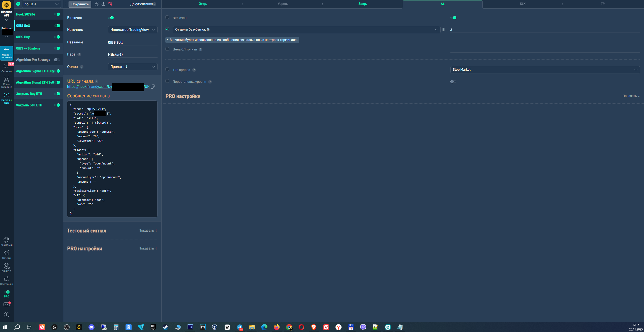This screenshot has height=332, width=644.
Task: Click the red trash delete icon
Action: pos(110,4)
